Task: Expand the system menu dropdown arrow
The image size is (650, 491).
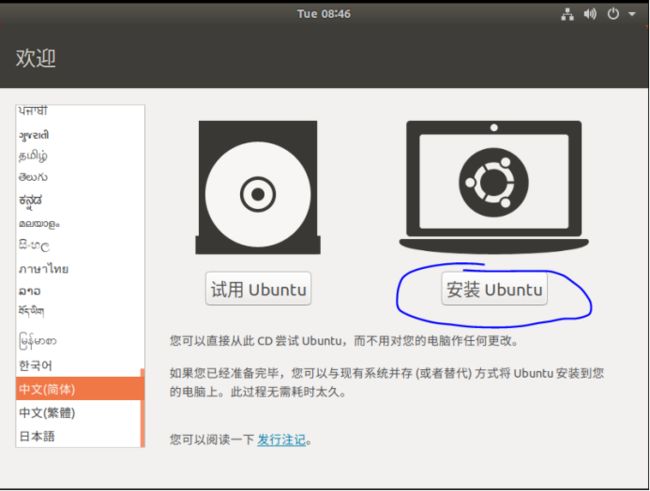Action: pyautogui.click(x=632, y=14)
